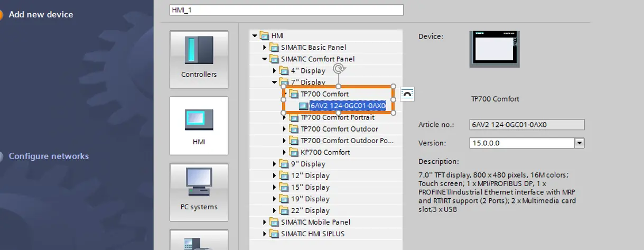Image resolution: width=644 pixels, height=250 pixels.
Task: Click the 15'' Display folder icon
Action: [x=284, y=187]
